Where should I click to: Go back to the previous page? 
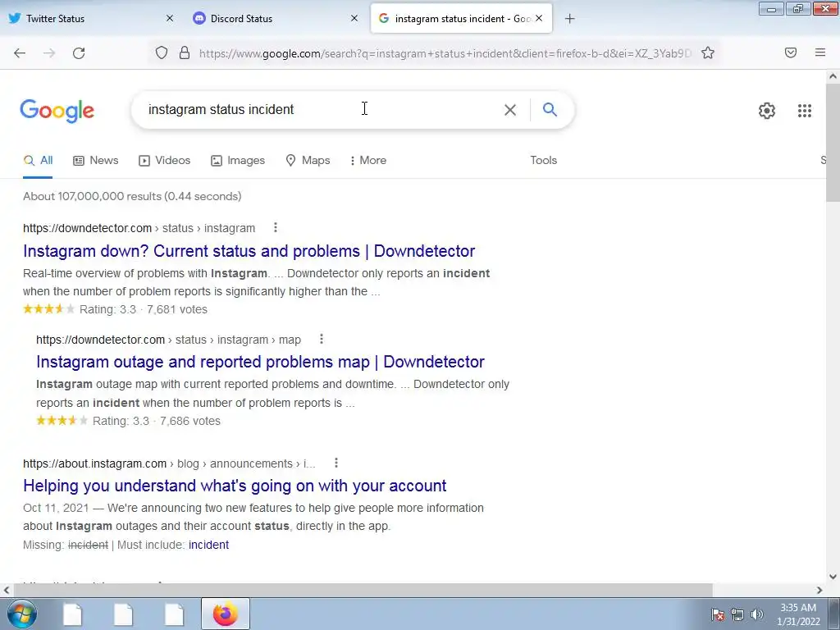20,53
